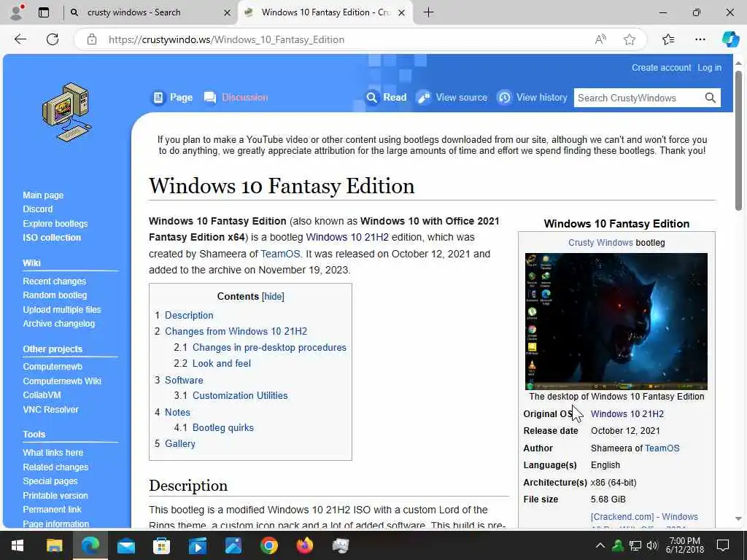
Task: Show hidden system tray icons
Action: [x=600, y=545]
